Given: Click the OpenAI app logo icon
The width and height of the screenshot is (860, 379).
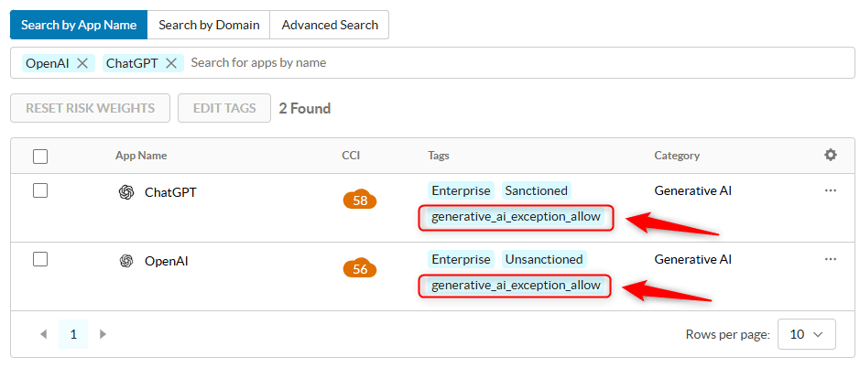Looking at the screenshot, I should [x=127, y=261].
